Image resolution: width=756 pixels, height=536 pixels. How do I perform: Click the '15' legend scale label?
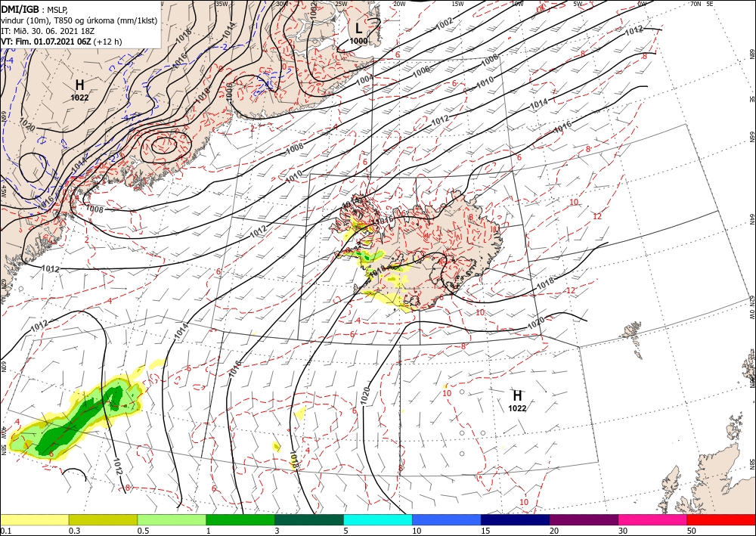click(x=485, y=531)
